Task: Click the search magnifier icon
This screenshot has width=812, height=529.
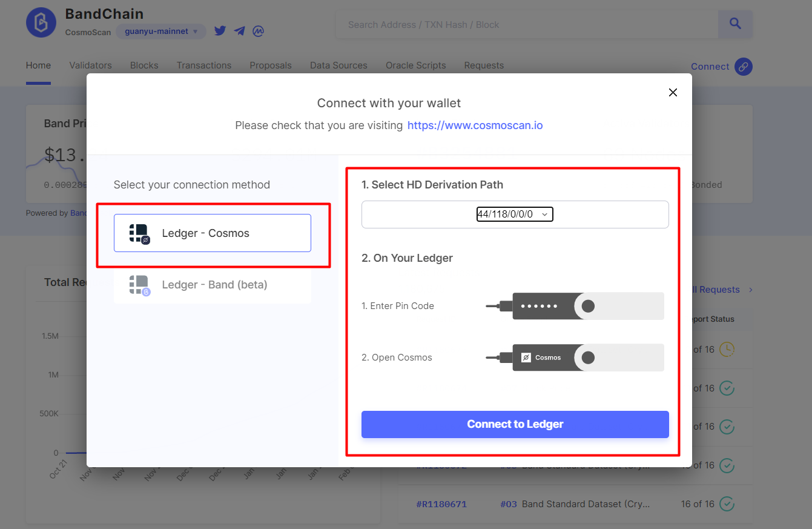Action: pyautogui.click(x=734, y=24)
